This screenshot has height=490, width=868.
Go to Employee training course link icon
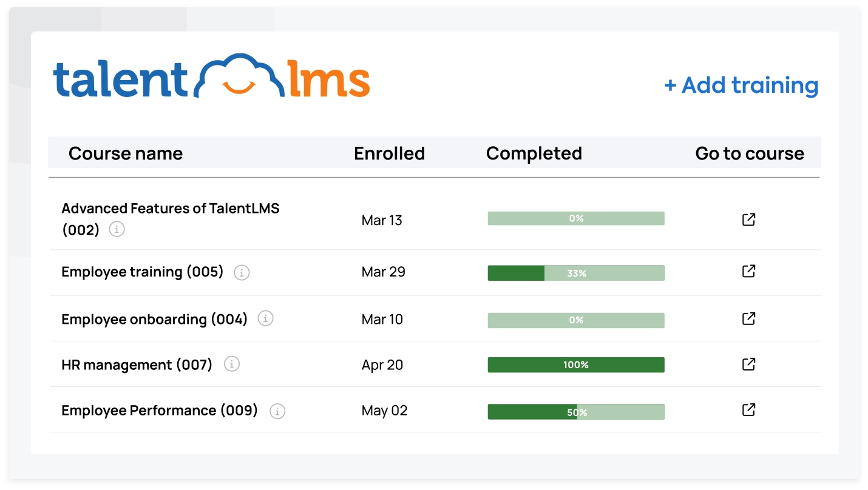click(x=749, y=271)
